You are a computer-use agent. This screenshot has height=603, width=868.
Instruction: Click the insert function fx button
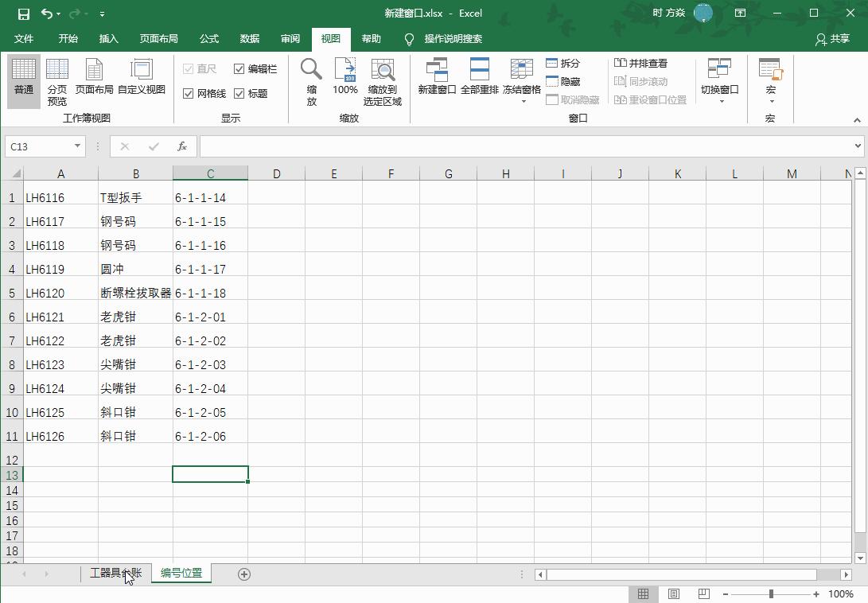click(181, 146)
